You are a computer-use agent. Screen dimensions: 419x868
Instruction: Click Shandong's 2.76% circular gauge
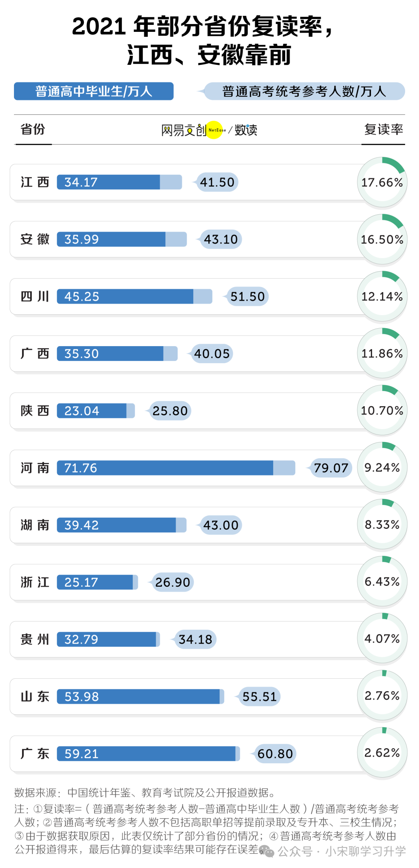coord(382,696)
